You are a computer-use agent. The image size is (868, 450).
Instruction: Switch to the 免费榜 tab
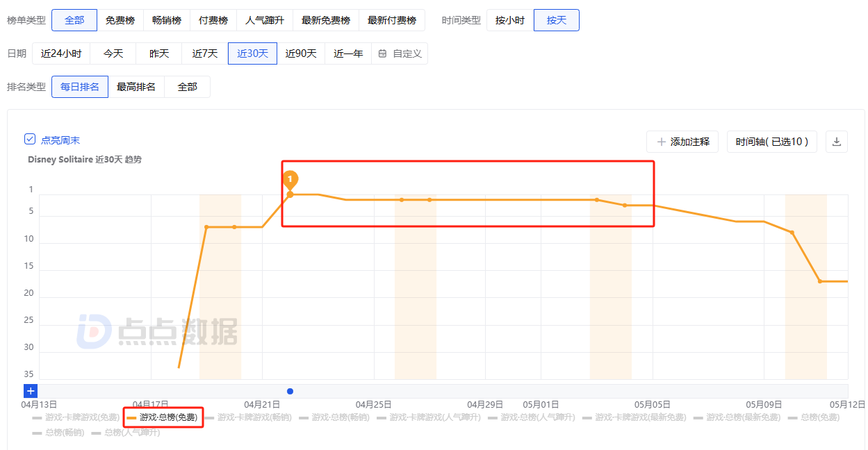(120, 20)
